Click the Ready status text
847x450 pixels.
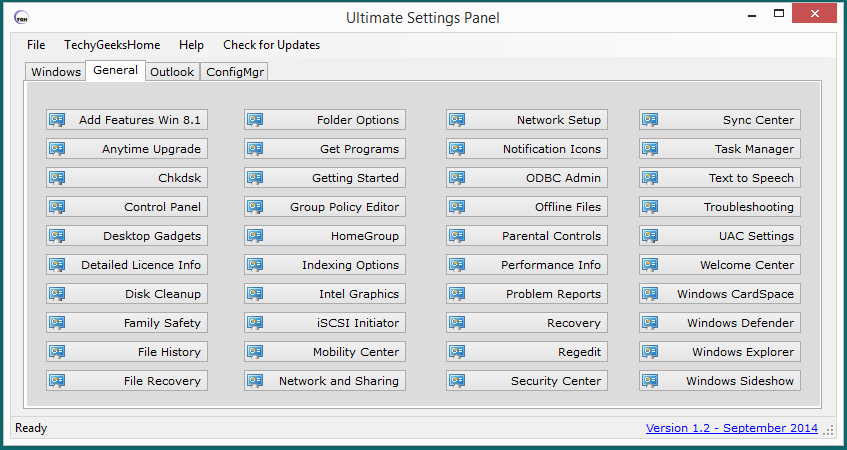pos(31,428)
